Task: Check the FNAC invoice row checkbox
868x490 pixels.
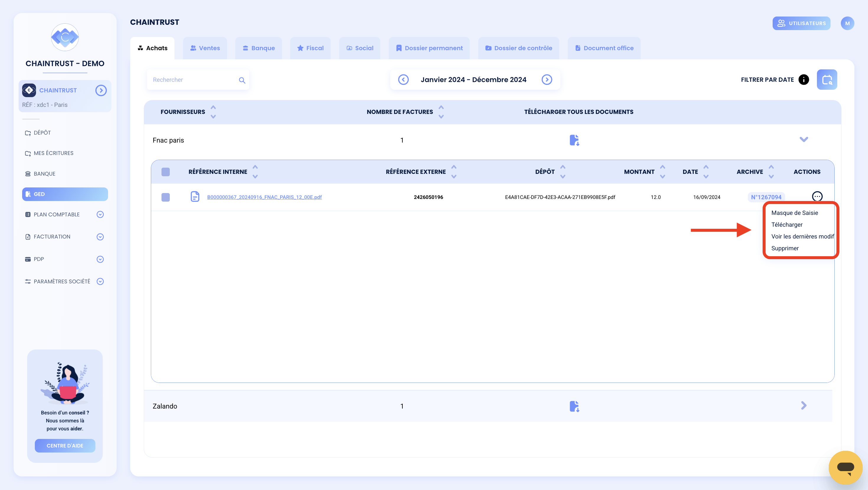Action: point(165,197)
